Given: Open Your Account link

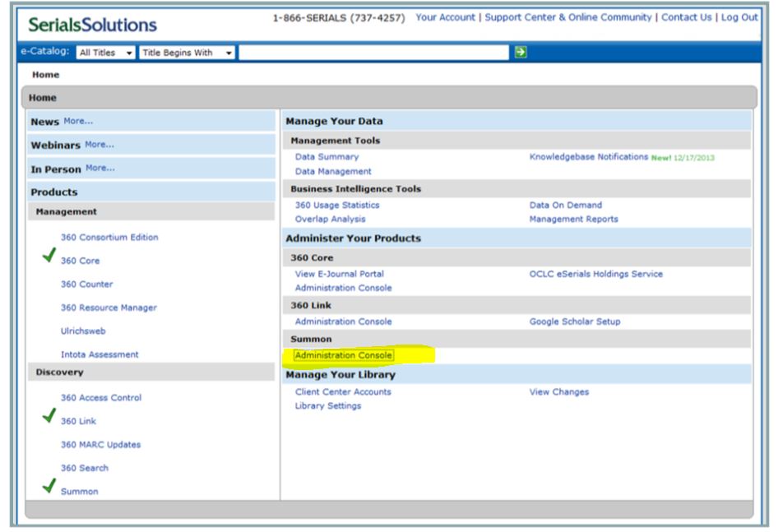Looking at the screenshot, I should [445, 17].
